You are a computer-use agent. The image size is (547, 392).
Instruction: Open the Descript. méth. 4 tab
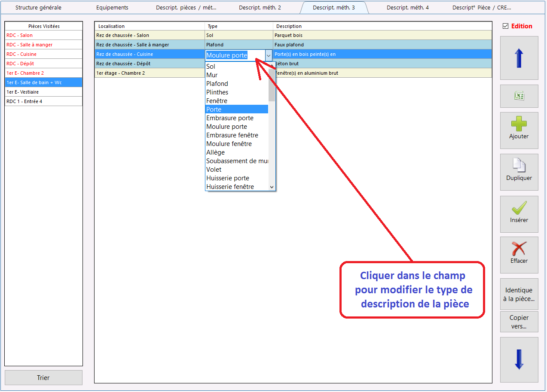408,8
